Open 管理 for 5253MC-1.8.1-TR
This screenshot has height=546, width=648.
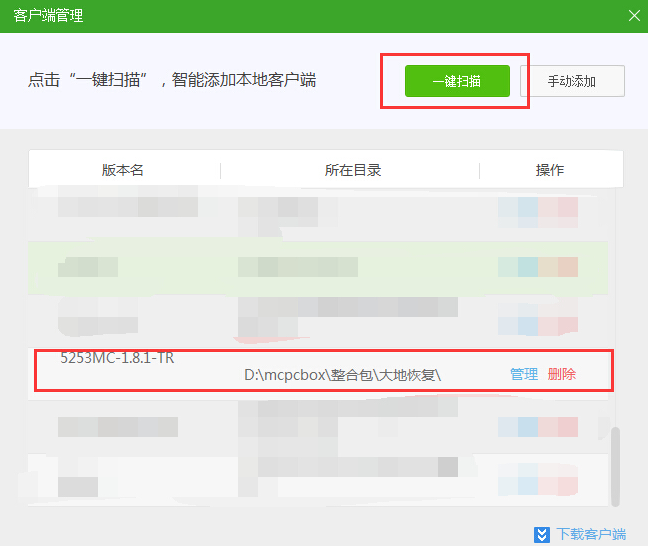click(524, 374)
